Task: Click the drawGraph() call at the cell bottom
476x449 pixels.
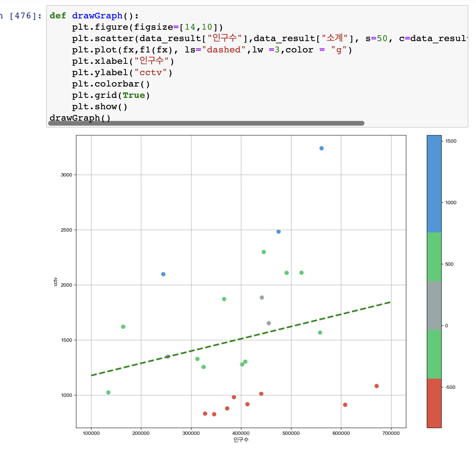Action: 80,118
